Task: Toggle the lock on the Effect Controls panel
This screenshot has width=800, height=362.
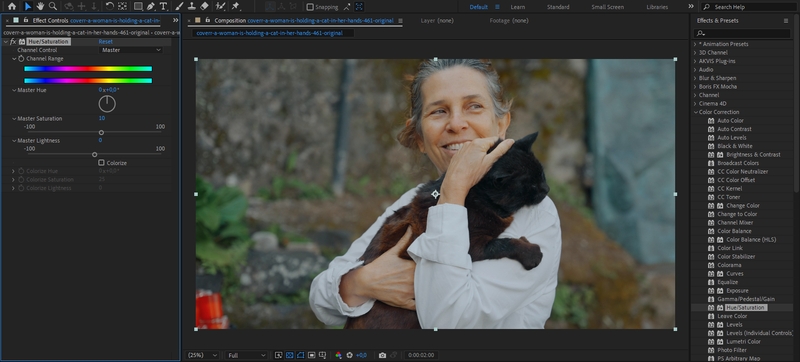Action: coord(26,20)
